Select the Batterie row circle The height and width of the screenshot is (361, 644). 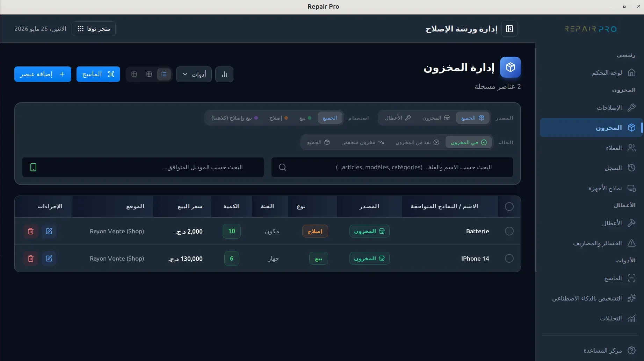(x=509, y=231)
